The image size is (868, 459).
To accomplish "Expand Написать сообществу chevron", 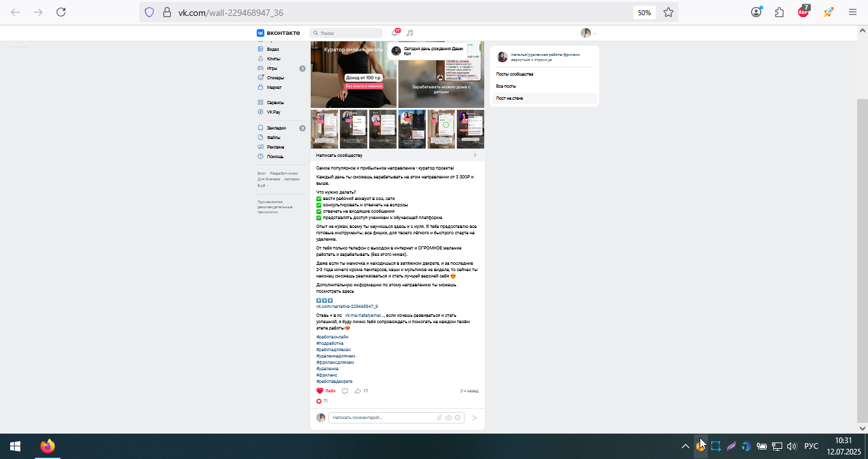I will tap(475, 155).
